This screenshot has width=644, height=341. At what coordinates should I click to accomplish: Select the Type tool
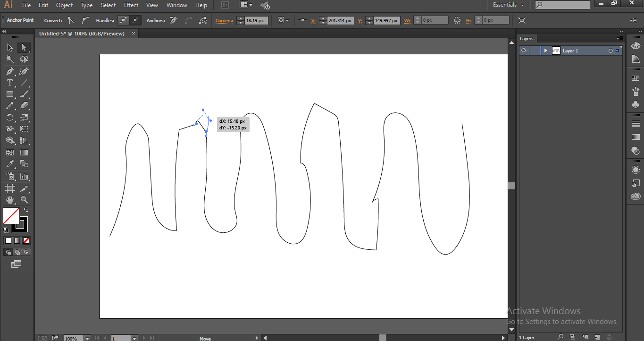click(x=9, y=82)
